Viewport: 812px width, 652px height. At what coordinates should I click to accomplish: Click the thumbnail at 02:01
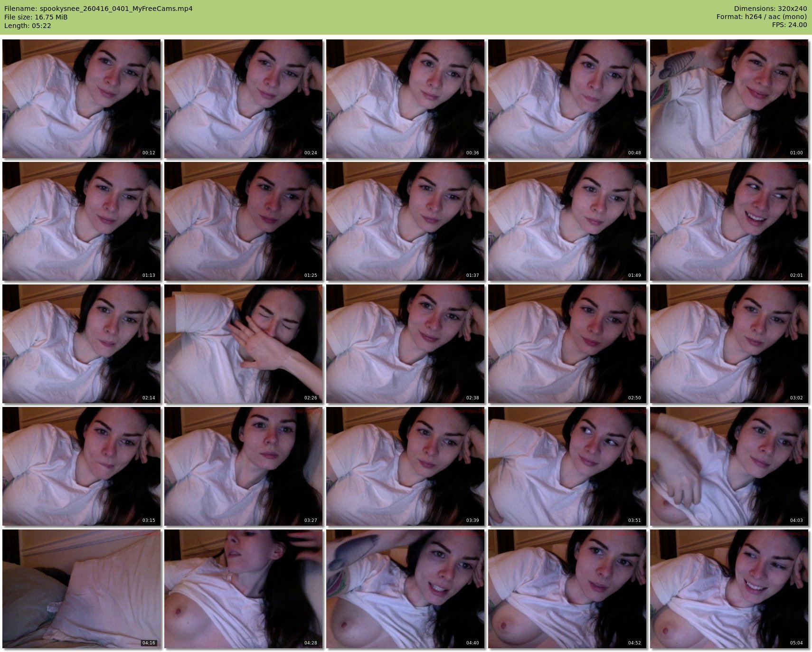point(729,221)
